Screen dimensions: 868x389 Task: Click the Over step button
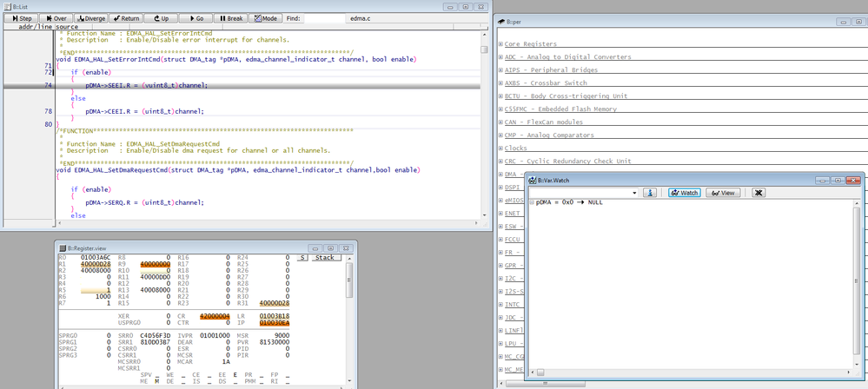tap(56, 18)
